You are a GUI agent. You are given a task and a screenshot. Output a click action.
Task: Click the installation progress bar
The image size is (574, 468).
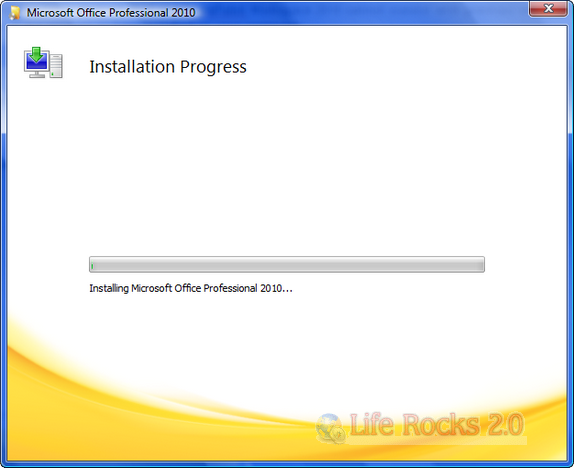(287, 264)
